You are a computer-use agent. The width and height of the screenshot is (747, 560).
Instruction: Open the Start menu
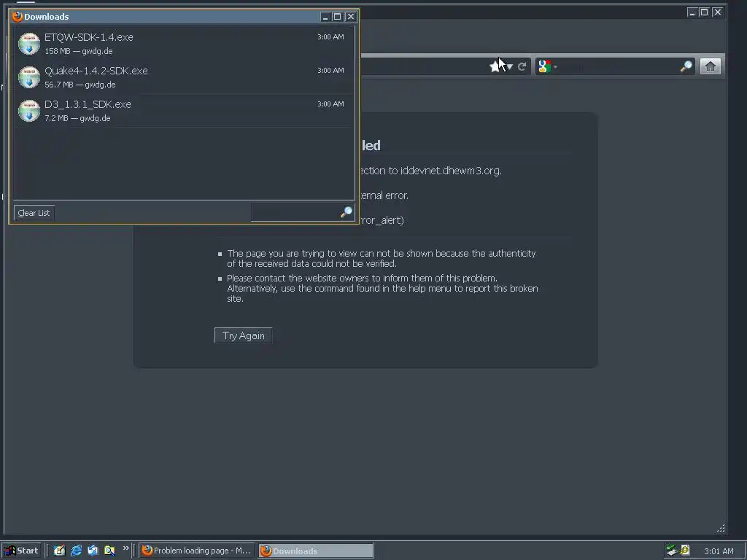pyautogui.click(x=21, y=551)
